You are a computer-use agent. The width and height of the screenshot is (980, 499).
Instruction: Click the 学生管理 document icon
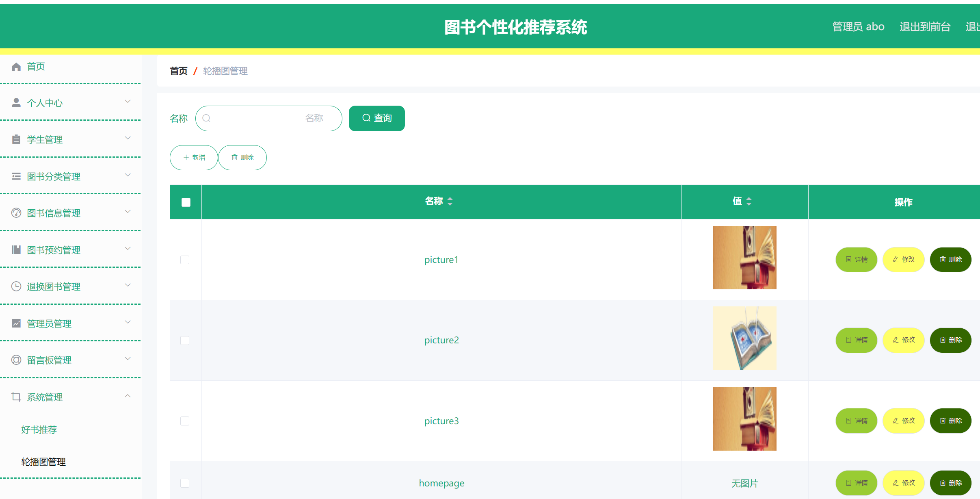pyautogui.click(x=16, y=139)
